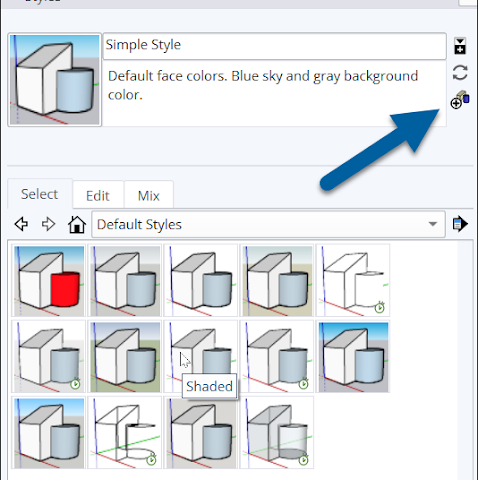The image size is (478, 480).
Task: Pick the hidden line sketch style thumbnail
Action: point(353,280)
